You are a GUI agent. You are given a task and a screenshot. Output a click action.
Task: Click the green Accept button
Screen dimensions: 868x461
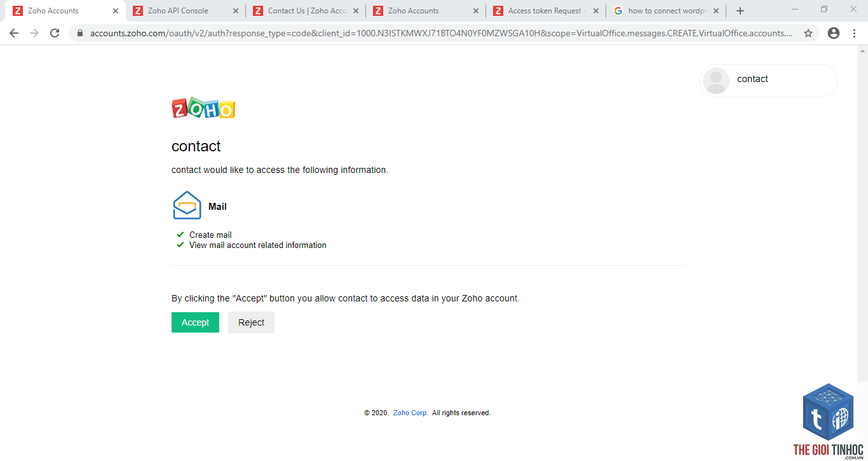pos(195,322)
